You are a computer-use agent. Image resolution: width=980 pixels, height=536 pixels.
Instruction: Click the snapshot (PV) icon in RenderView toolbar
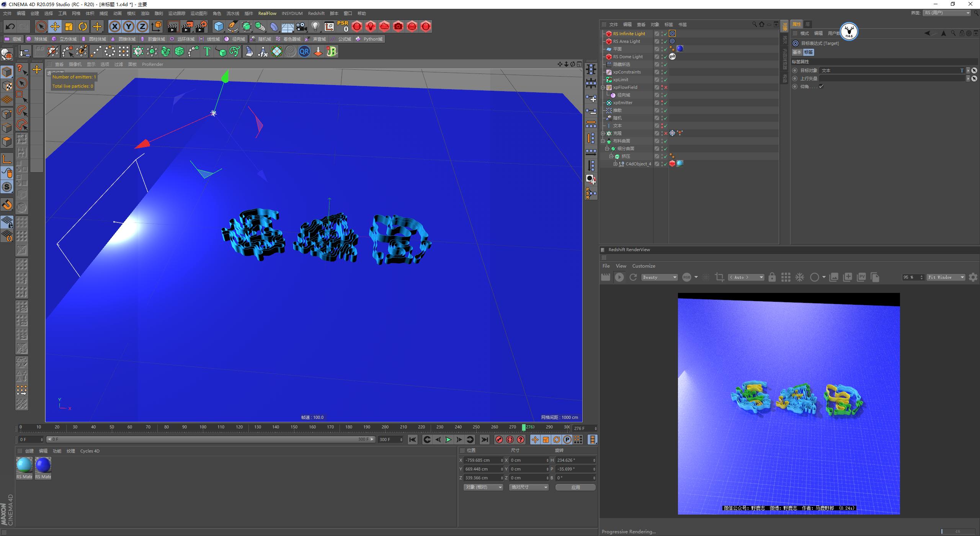(862, 277)
